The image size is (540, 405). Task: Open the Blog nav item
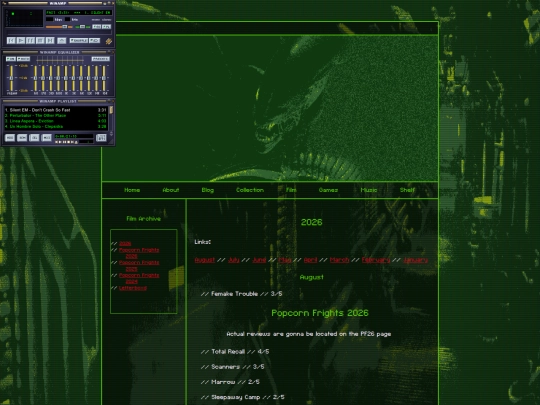pyautogui.click(x=208, y=190)
